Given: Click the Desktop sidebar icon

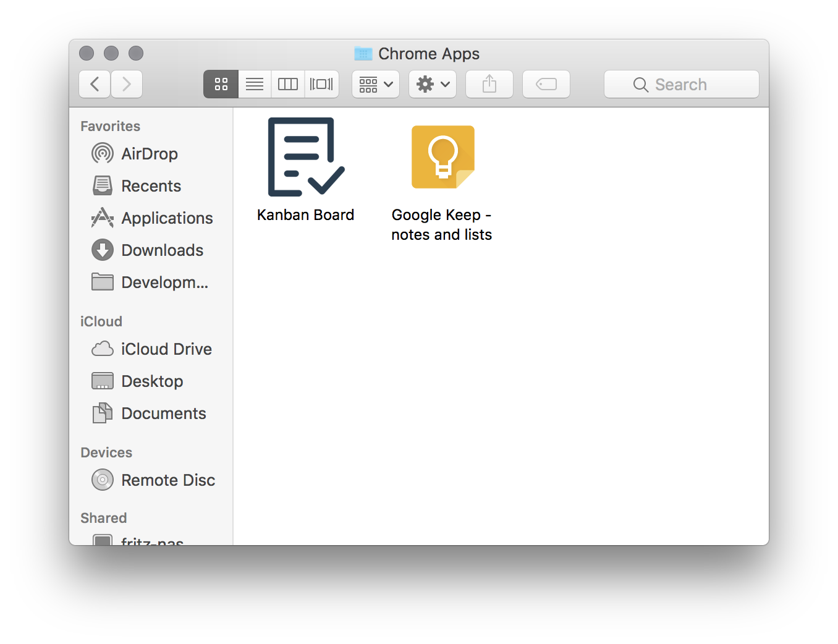Looking at the screenshot, I should [x=103, y=381].
